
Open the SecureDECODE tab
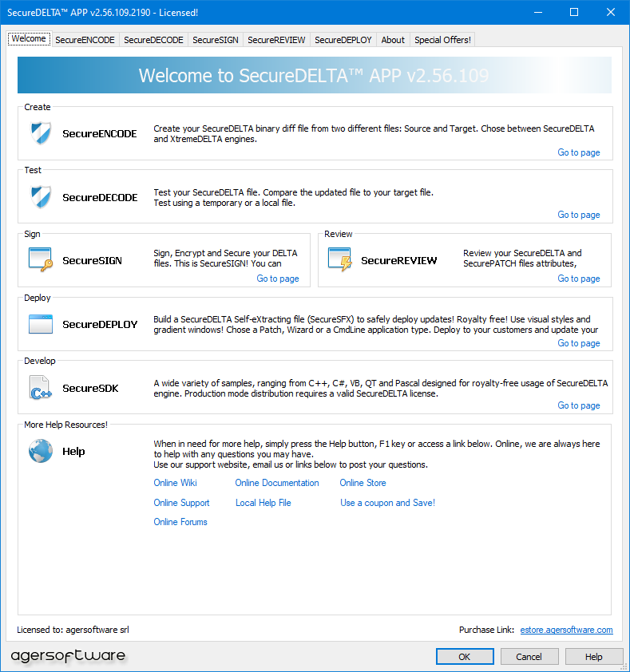click(153, 40)
